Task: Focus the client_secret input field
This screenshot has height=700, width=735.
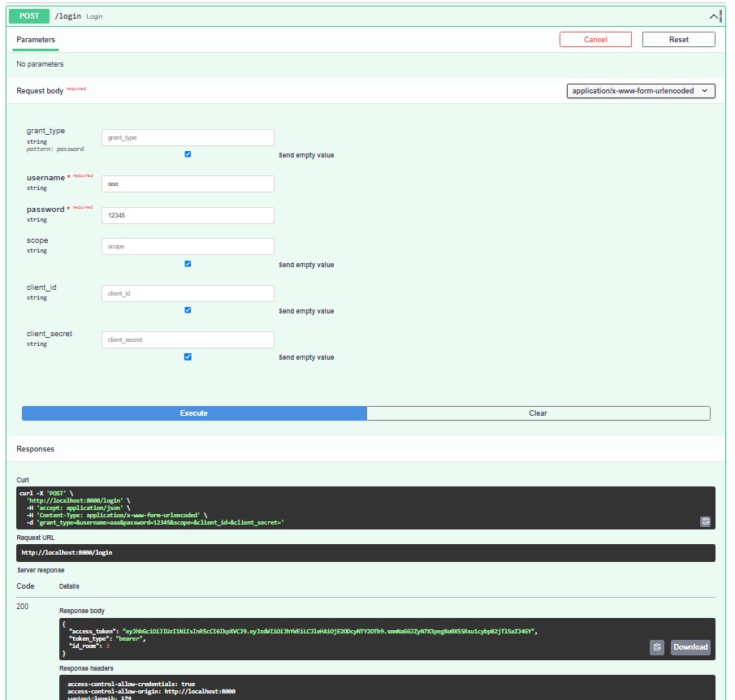Action: [188, 339]
